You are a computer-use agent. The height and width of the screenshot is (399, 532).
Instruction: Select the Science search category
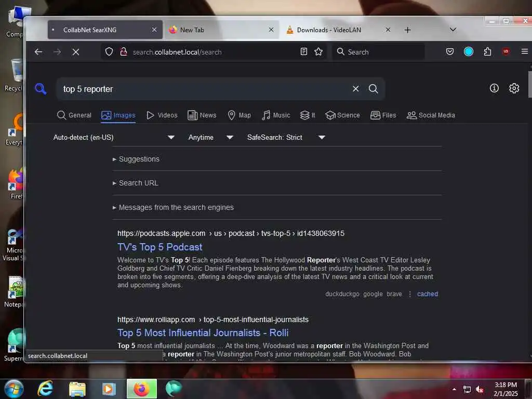343,115
